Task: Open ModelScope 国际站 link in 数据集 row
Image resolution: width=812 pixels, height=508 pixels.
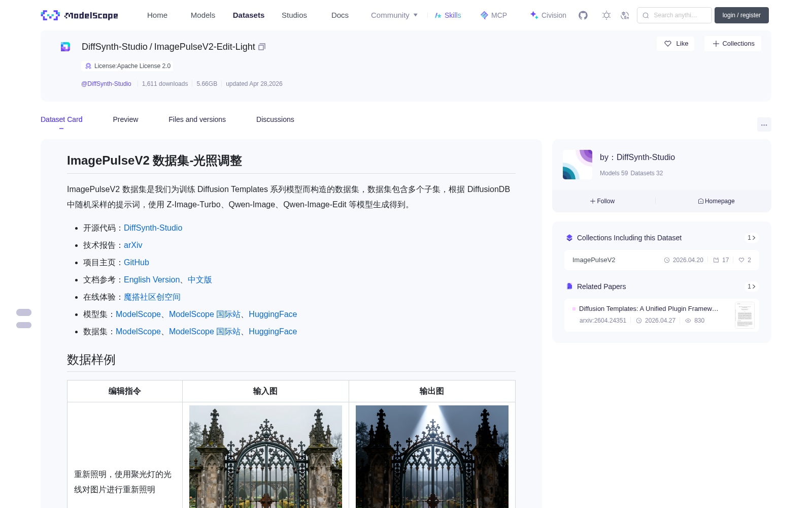Action: tap(205, 332)
